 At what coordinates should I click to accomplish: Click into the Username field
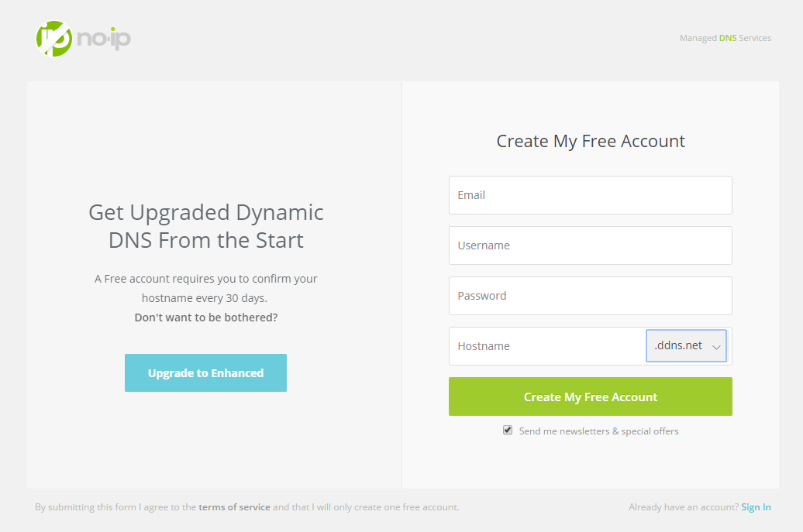pyautogui.click(x=590, y=245)
